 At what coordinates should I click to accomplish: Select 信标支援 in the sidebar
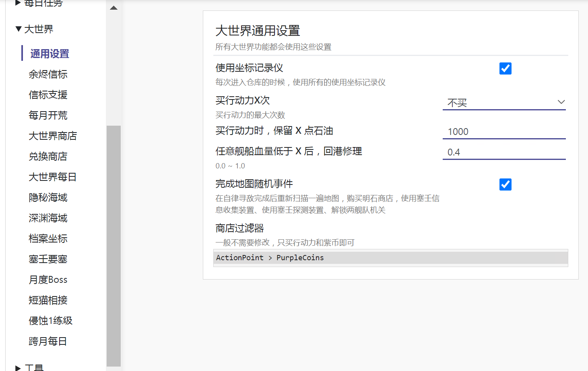tap(48, 95)
